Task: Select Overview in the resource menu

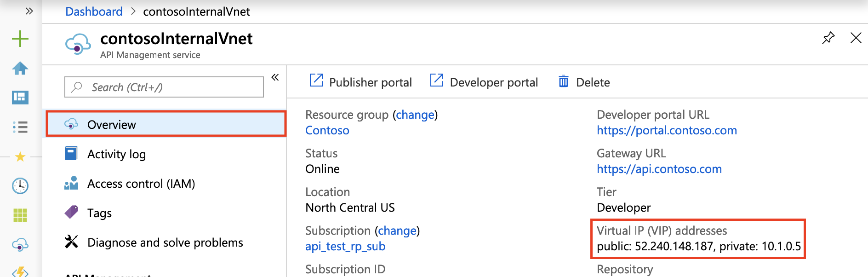Action: (x=166, y=124)
